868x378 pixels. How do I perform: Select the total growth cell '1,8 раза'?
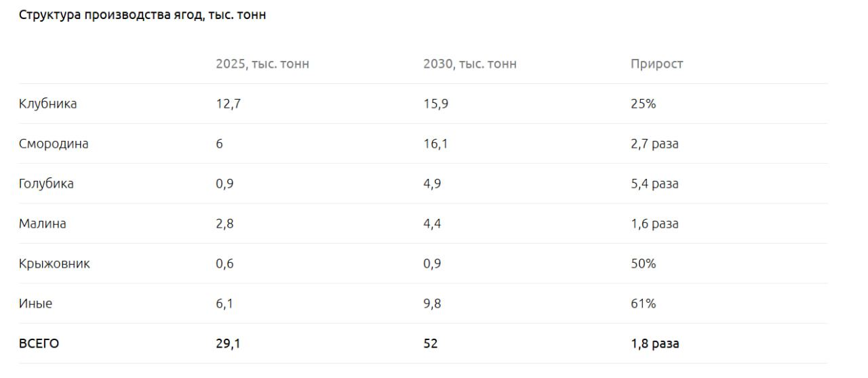(x=654, y=344)
